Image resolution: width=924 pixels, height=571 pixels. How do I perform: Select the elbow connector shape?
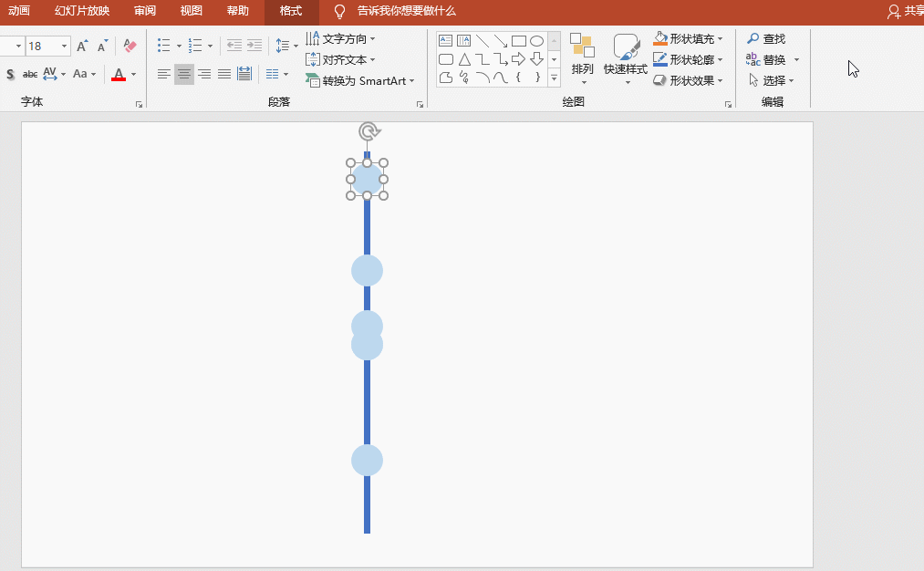(483, 59)
